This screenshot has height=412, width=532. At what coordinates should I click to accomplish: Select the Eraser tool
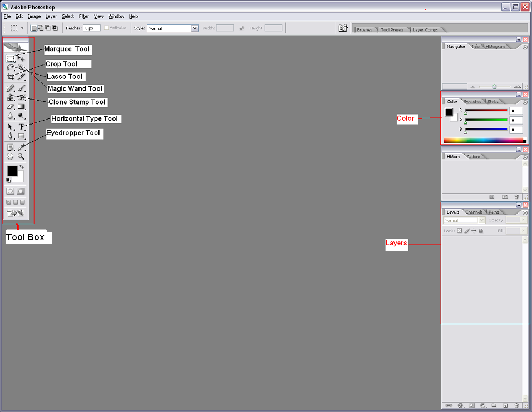point(11,107)
